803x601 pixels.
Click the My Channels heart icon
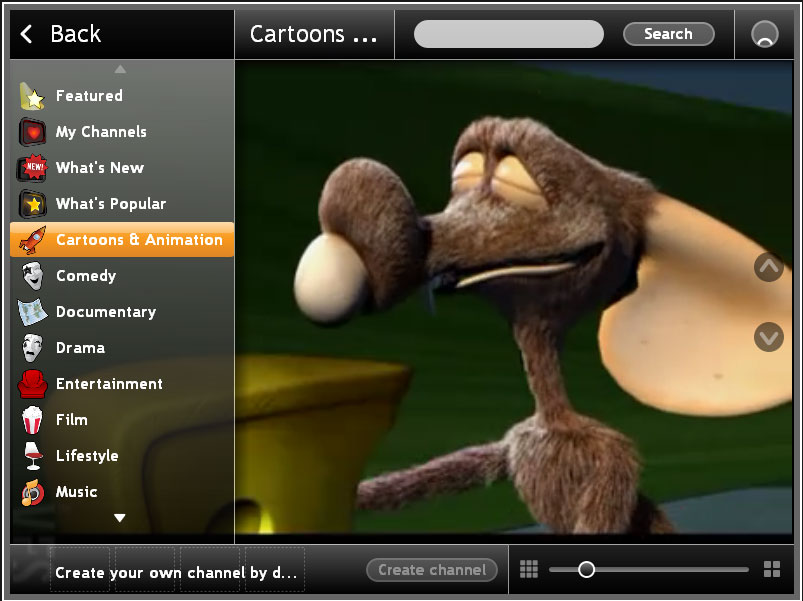pyautogui.click(x=32, y=132)
